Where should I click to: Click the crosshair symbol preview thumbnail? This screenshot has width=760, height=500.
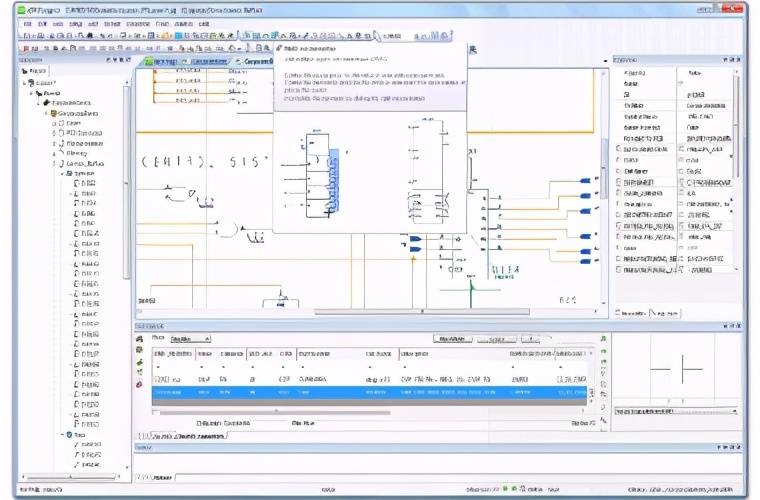pos(676,369)
